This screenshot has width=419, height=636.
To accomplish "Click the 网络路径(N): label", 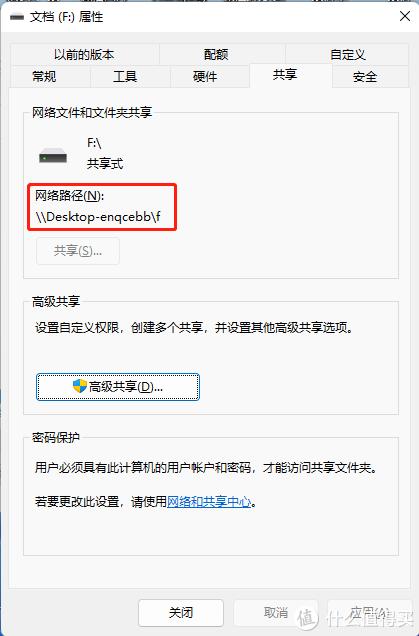I will (x=69, y=196).
